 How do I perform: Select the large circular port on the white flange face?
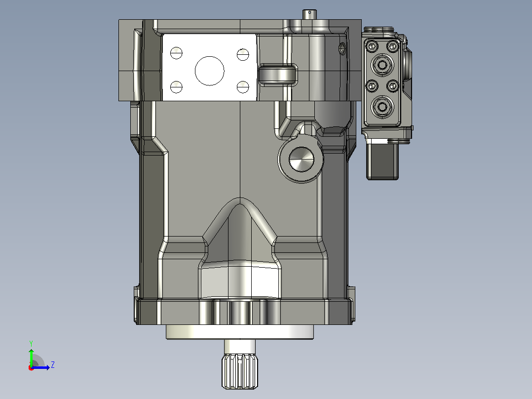210,71
